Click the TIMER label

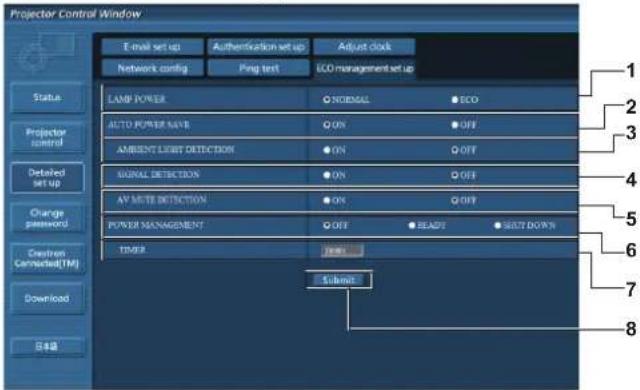click(132, 250)
